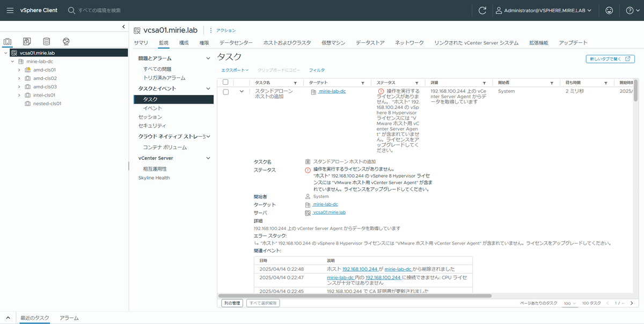This screenshot has height=324, width=644.
Task: Open the feedback smiley icon
Action: click(609, 10)
